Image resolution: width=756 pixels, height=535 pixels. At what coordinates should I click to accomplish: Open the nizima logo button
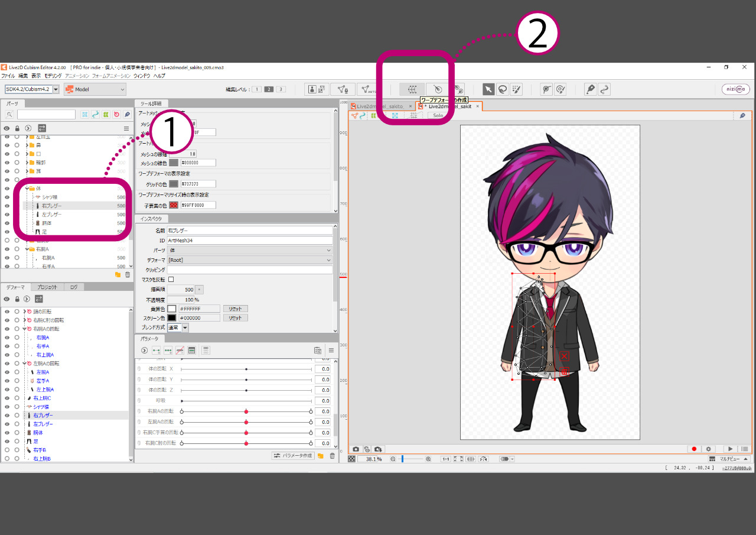pyautogui.click(x=735, y=89)
